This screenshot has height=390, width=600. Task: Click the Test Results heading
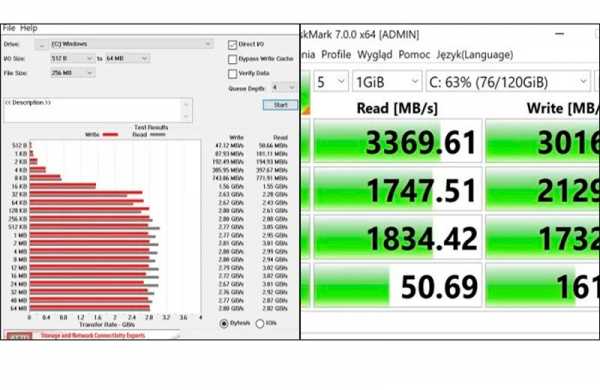point(151,127)
